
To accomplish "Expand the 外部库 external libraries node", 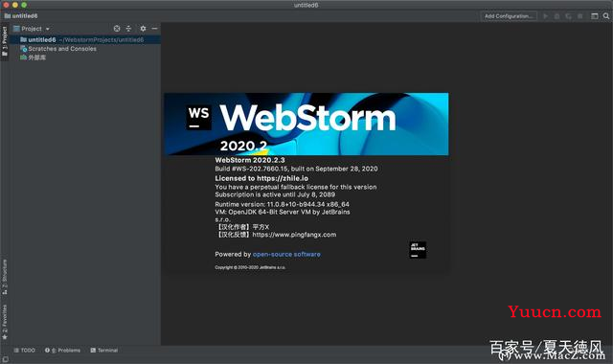I will pyautogui.click(x=34, y=57).
